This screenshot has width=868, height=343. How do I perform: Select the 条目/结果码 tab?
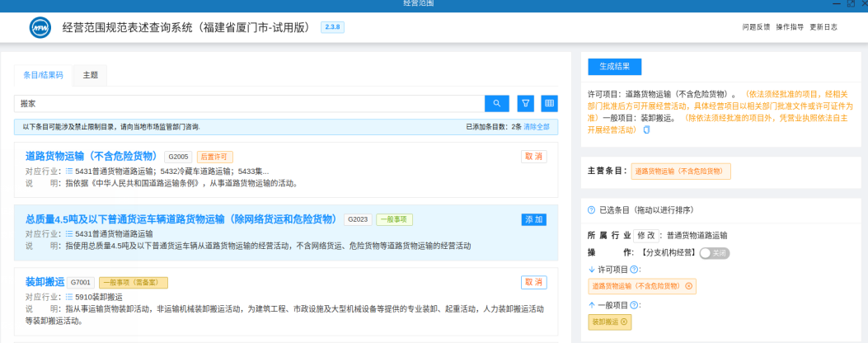click(x=43, y=75)
